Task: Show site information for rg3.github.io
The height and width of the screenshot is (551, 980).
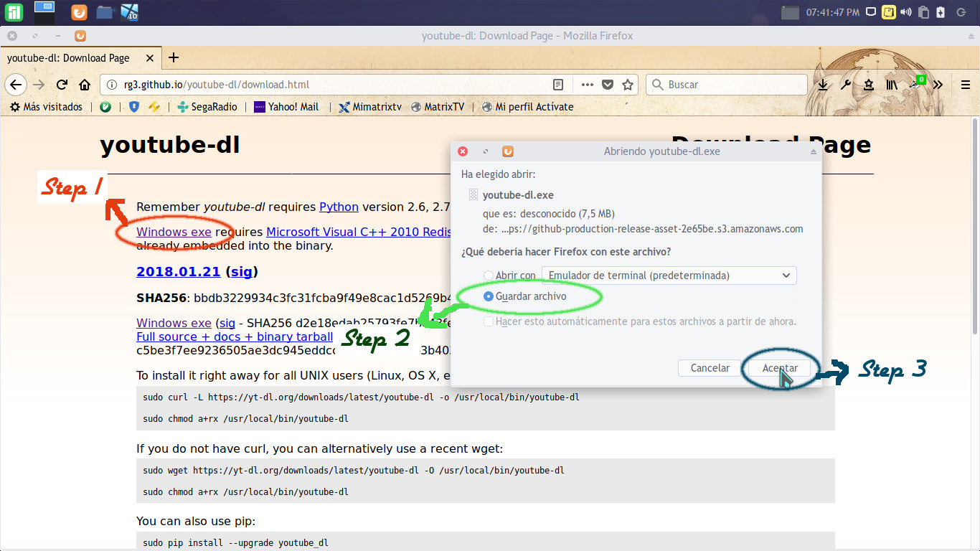Action: tap(112, 85)
